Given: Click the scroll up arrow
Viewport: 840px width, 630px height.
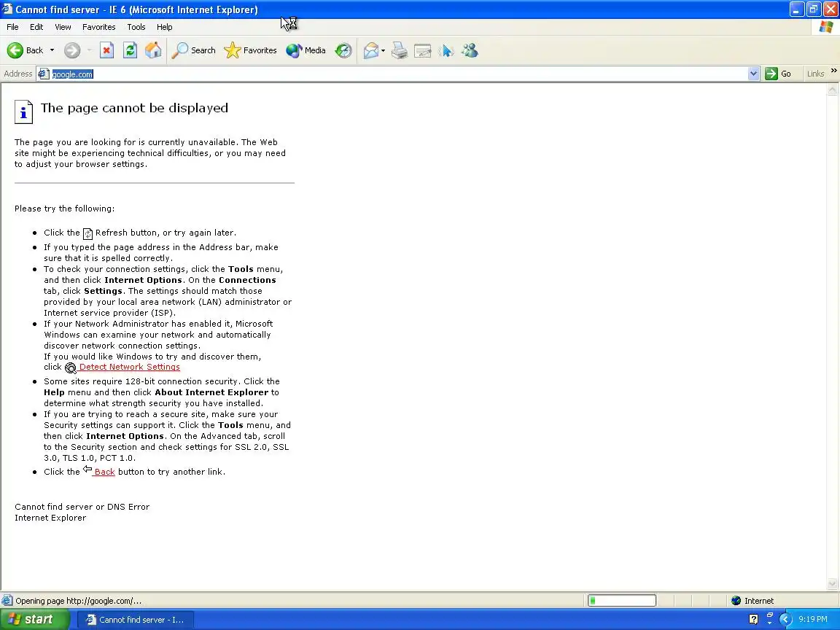Looking at the screenshot, I should [x=833, y=90].
